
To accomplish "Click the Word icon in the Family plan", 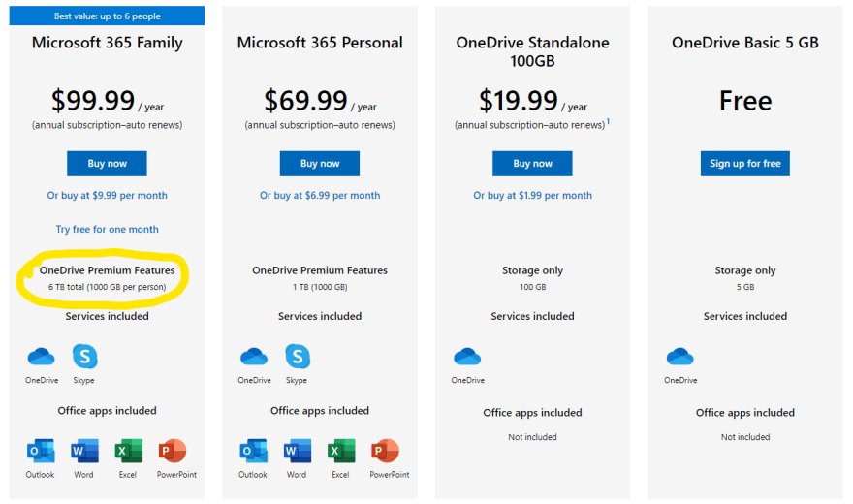I will [84, 452].
